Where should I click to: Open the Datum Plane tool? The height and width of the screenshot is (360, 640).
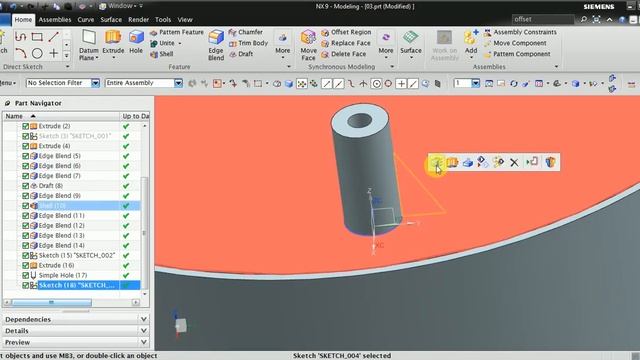(x=89, y=45)
